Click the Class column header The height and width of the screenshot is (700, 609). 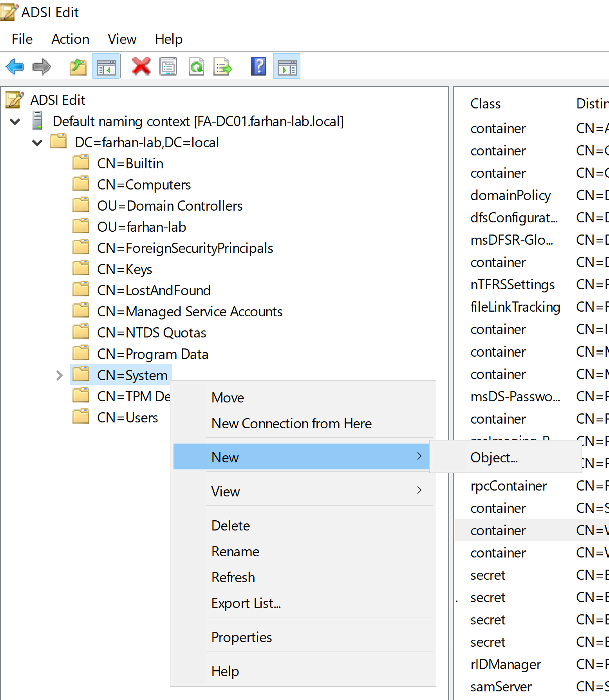point(486,104)
